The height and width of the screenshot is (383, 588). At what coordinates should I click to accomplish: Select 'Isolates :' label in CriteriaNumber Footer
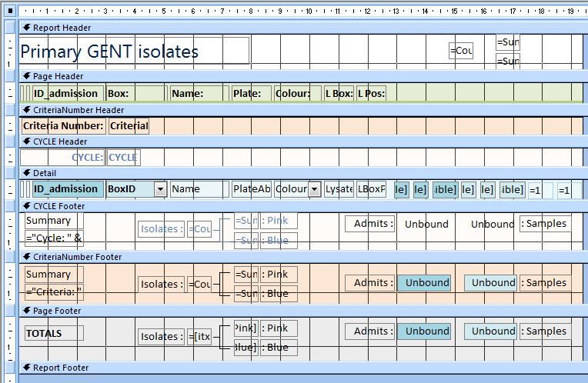coord(162,285)
